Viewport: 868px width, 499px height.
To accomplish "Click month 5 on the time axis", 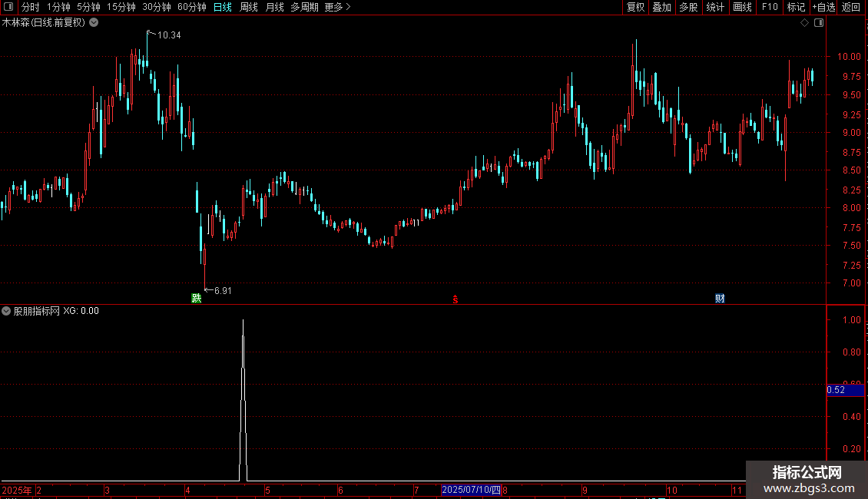I will (267, 490).
